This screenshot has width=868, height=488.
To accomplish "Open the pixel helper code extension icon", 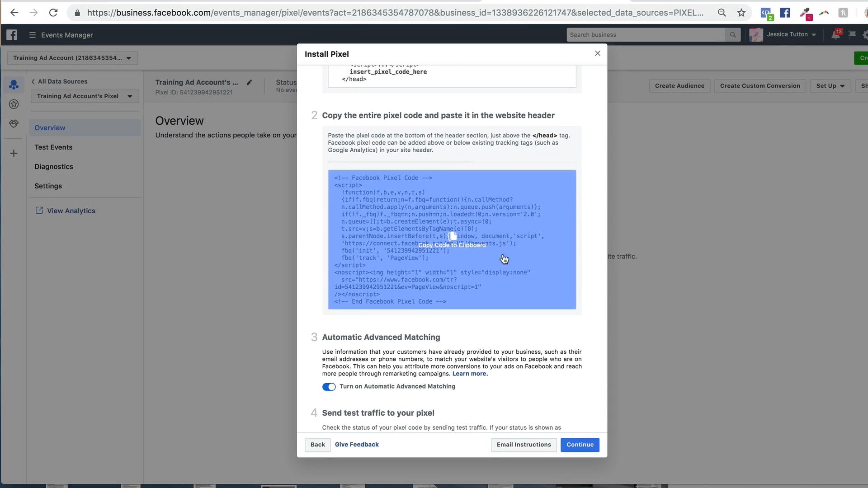I will [766, 14].
